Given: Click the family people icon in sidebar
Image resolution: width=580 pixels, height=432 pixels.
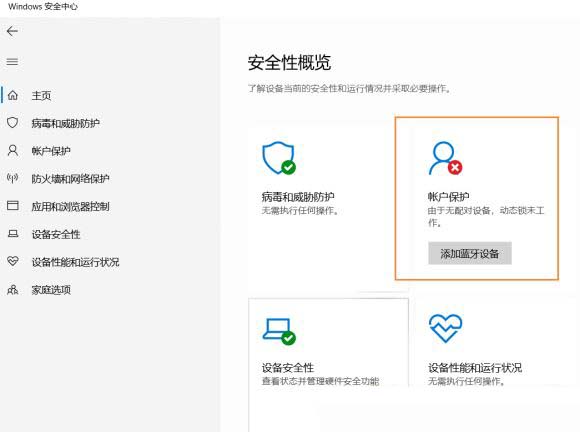Looking at the screenshot, I should coord(13,289).
